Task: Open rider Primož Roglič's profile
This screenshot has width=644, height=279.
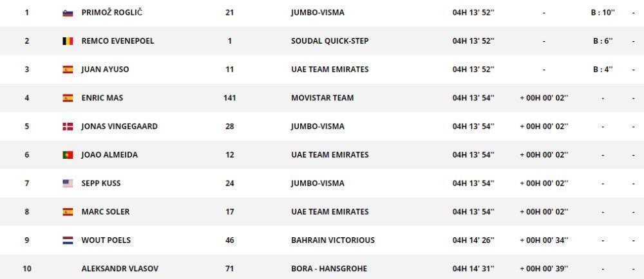Action: (111, 13)
